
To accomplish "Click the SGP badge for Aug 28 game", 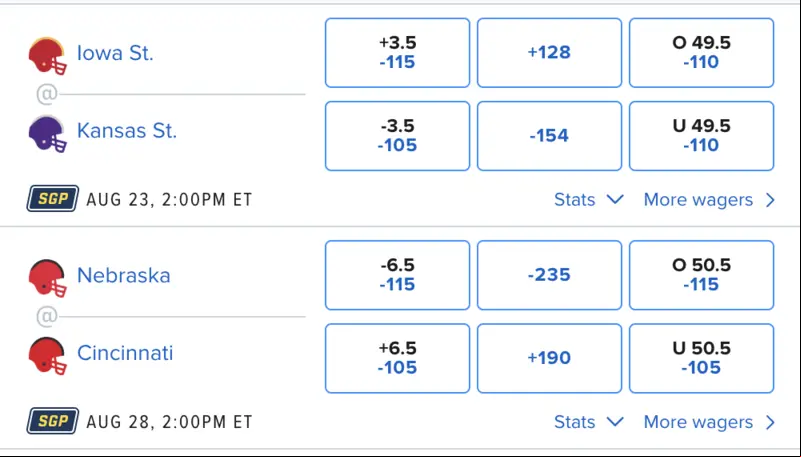I will [x=53, y=421].
